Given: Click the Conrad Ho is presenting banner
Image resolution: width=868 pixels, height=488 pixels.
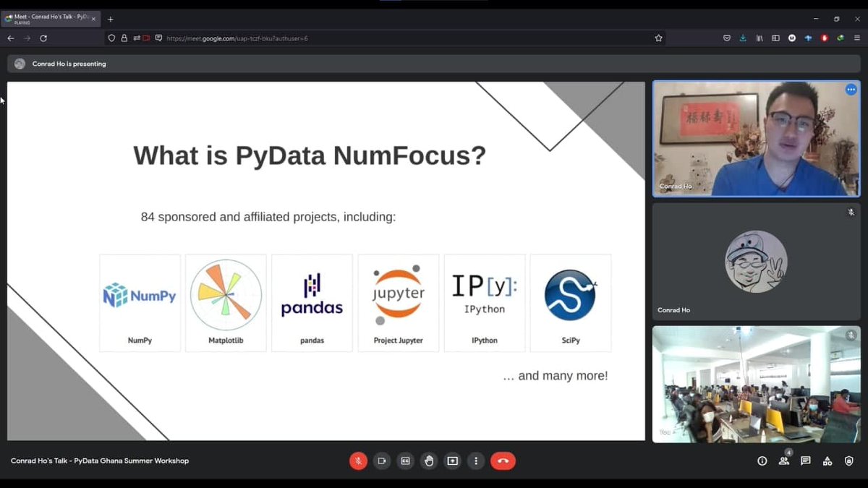Looking at the screenshot, I should click(x=434, y=64).
